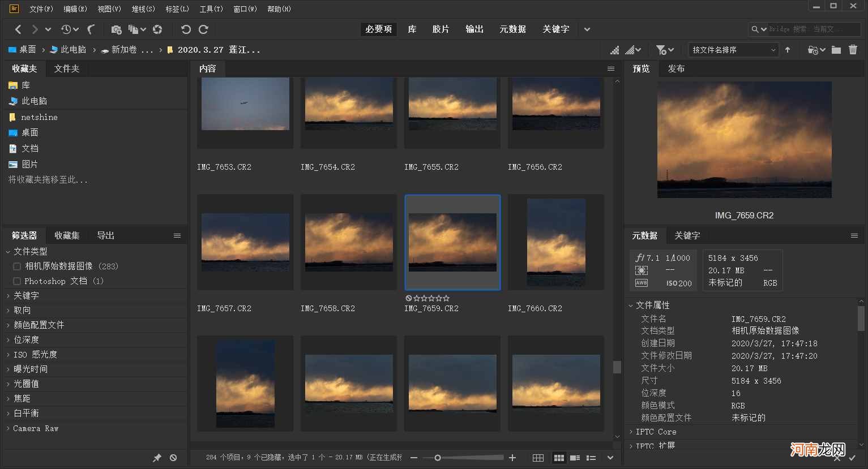Adjust thumbnail size slider
This screenshot has width=868, height=469.
coord(437,458)
